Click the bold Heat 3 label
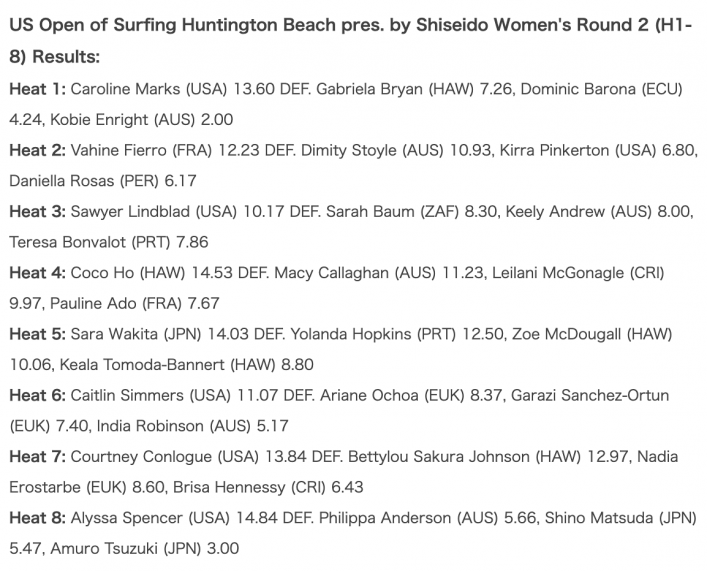 (38, 212)
